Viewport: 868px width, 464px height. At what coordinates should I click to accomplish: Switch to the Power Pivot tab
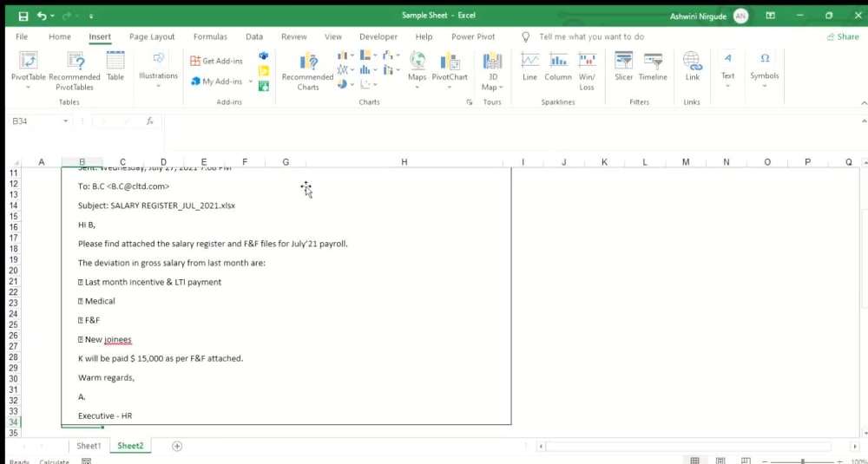tap(473, 36)
